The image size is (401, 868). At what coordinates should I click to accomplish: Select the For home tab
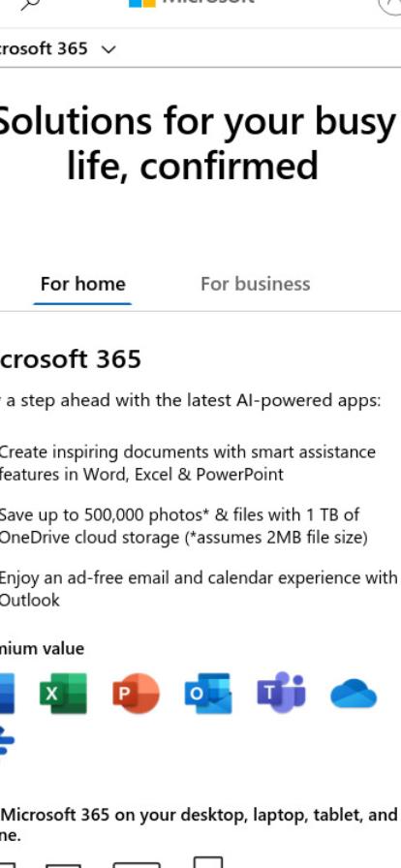click(83, 284)
